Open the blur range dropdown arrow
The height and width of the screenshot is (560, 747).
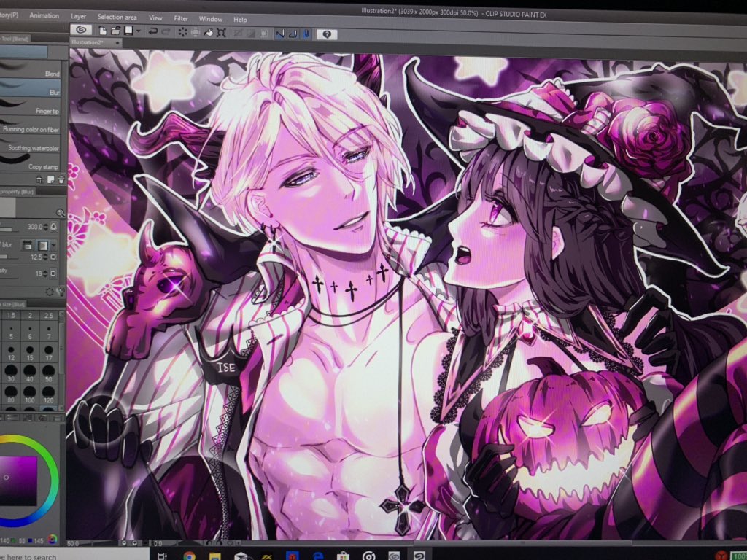(x=53, y=245)
